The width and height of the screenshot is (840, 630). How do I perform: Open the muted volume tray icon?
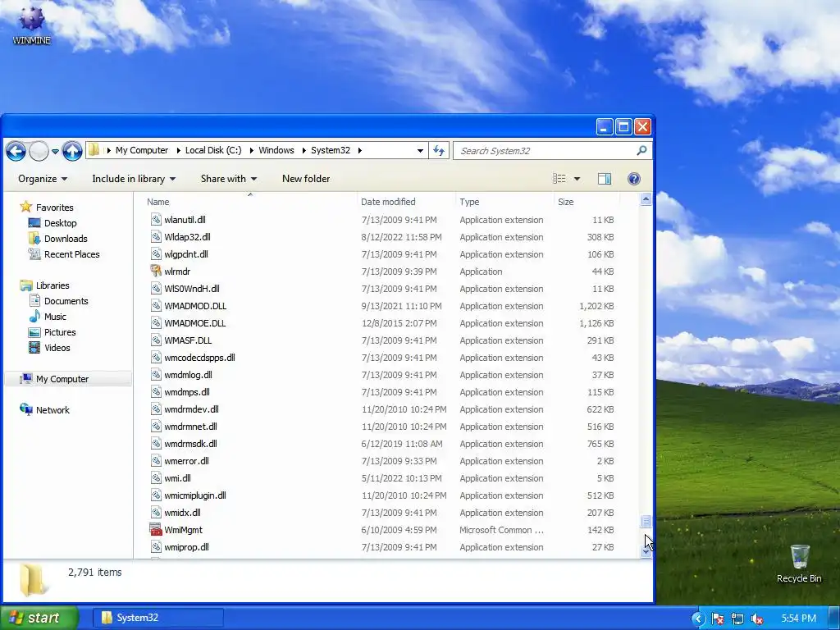[757, 619]
